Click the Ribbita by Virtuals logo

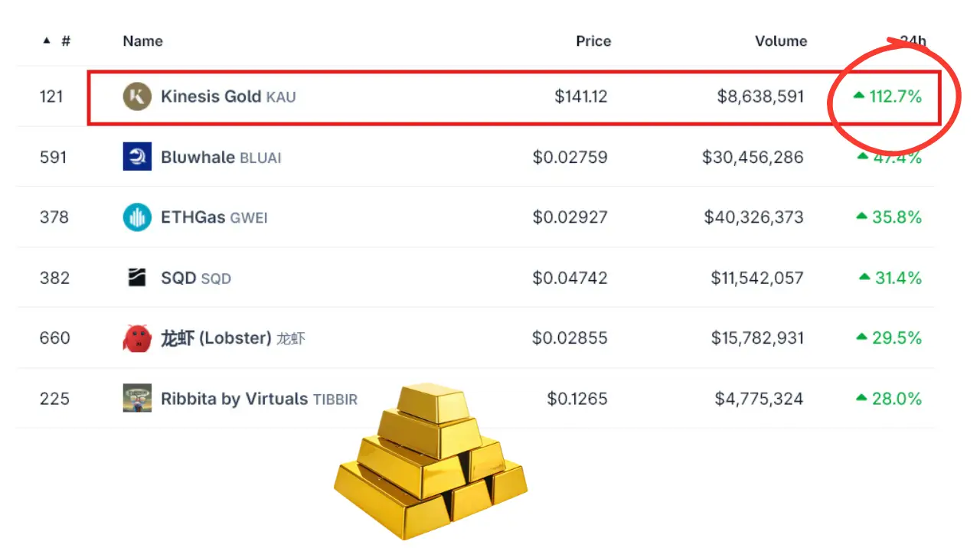(137, 398)
